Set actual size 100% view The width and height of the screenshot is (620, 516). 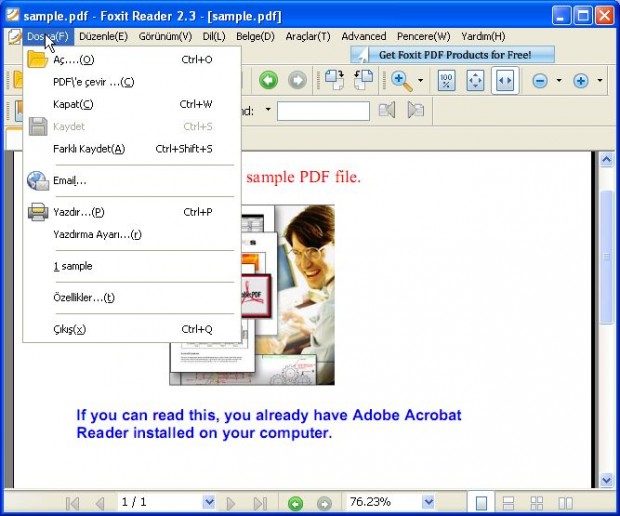(446, 81)
